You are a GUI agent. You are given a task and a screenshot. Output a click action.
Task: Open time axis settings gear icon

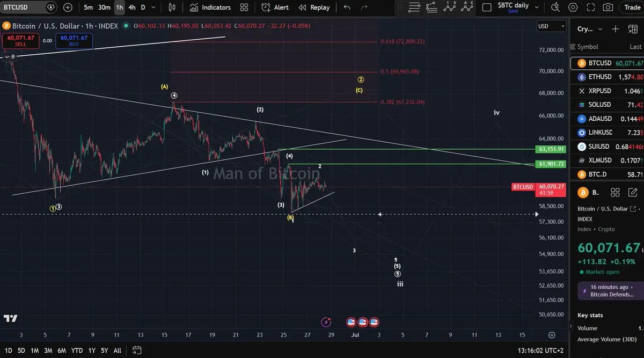click(552, 335)
